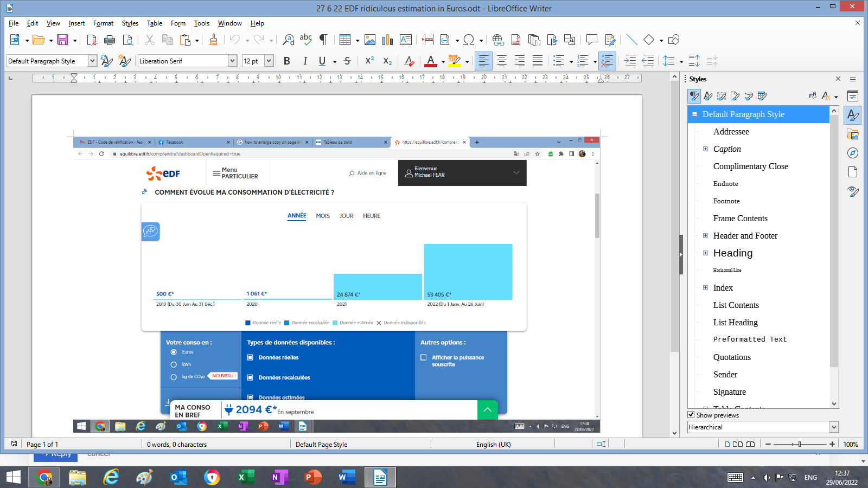Click the Insert Line icon
This screenshot has width=868, height=488.
tap(631, 40)
